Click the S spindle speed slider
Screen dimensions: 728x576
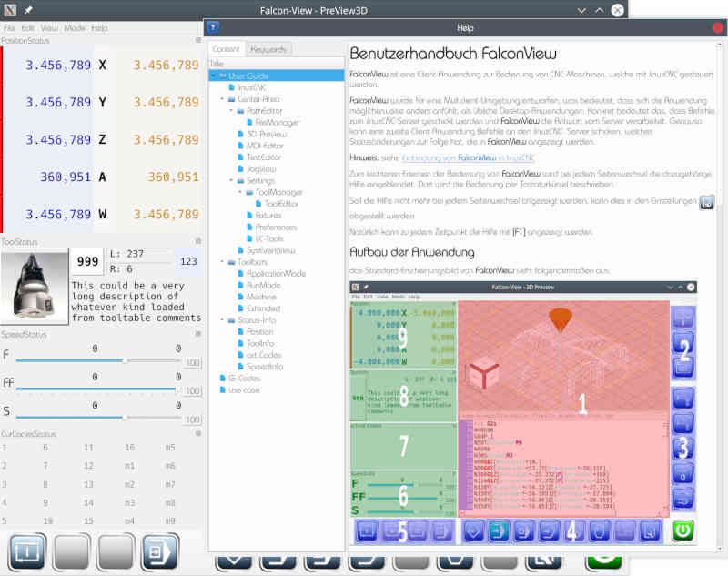click(x=98, y=418)
